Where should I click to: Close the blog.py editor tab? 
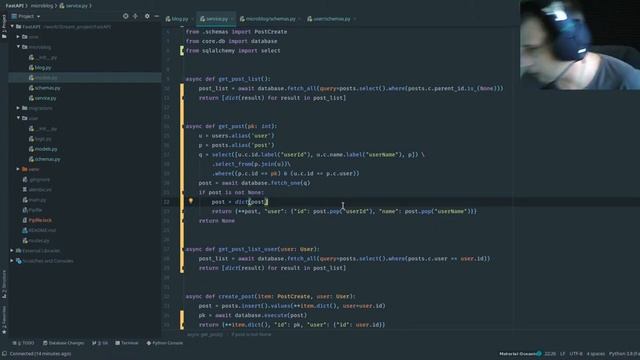pos(192,19)
